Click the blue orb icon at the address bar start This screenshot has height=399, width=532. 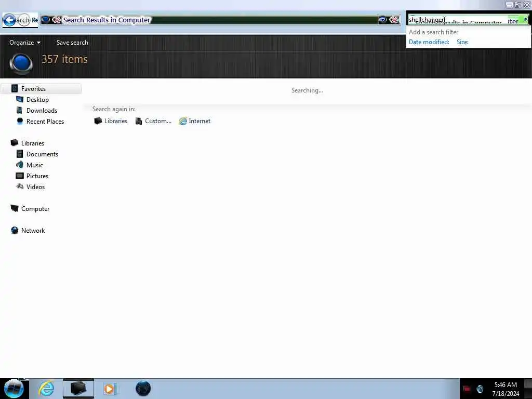(46, 20)
